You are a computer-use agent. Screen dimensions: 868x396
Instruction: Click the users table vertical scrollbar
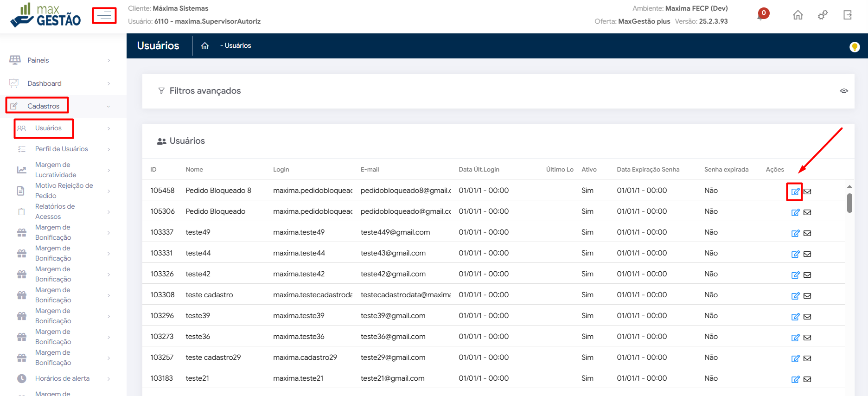coord(849,203)
